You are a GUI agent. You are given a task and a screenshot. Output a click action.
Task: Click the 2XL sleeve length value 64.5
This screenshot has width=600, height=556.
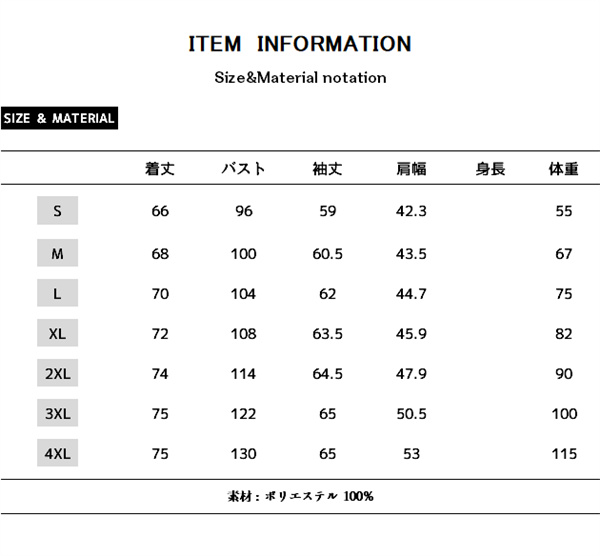327,374
